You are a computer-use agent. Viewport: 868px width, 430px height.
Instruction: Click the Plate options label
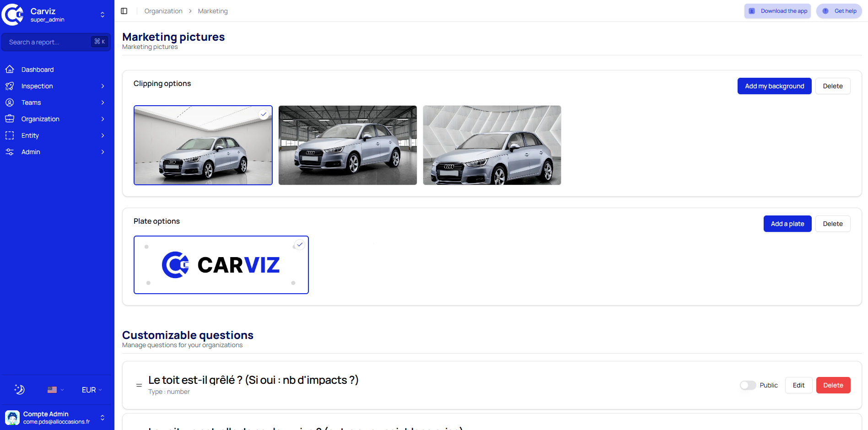coord(156,221)
